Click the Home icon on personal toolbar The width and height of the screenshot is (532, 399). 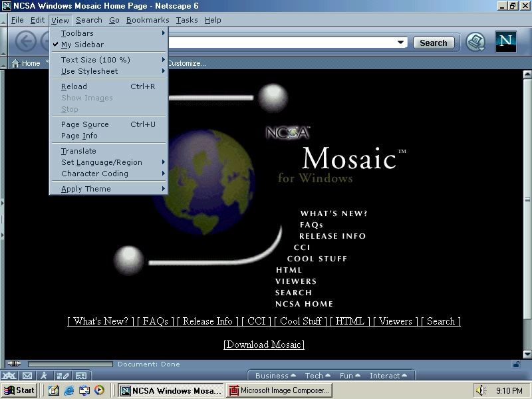26,63
